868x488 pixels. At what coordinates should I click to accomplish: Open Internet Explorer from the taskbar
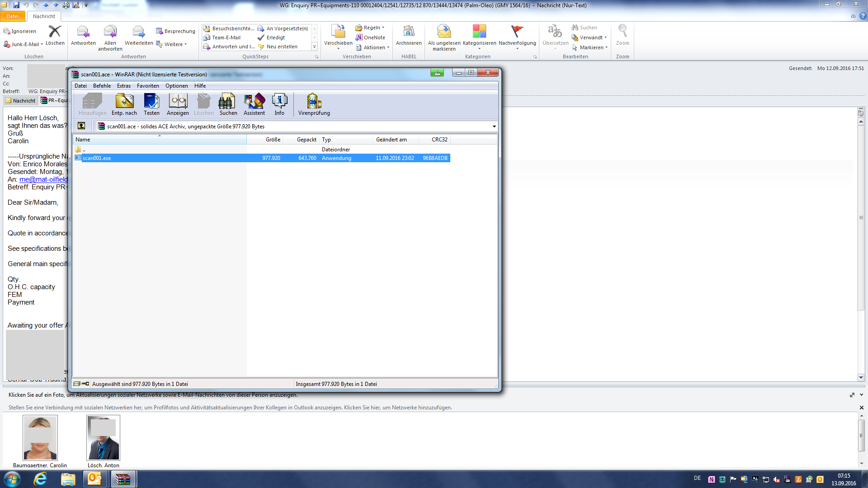[40, 479]
